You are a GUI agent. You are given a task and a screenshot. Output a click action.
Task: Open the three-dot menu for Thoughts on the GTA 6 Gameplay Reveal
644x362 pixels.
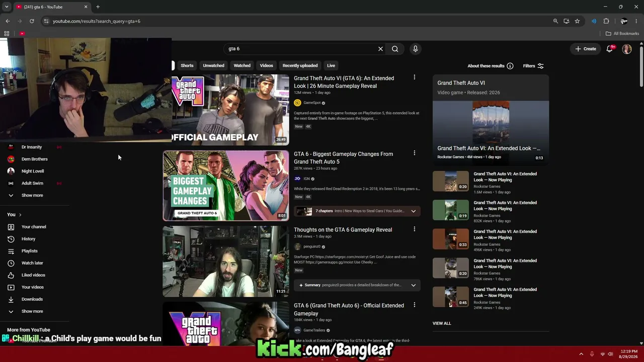click(414, 229)
